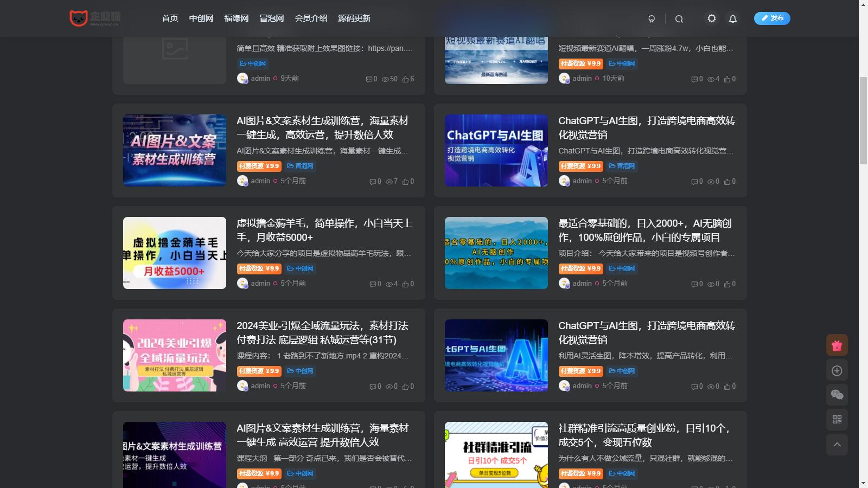
Task: Go to 首页 in the navigation
Action: click(170, 18)
